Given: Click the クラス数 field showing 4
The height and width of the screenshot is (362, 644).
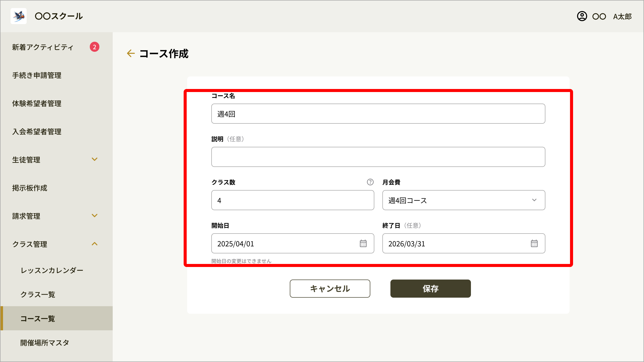Looking at the screenshot, I should click(293, 200).
